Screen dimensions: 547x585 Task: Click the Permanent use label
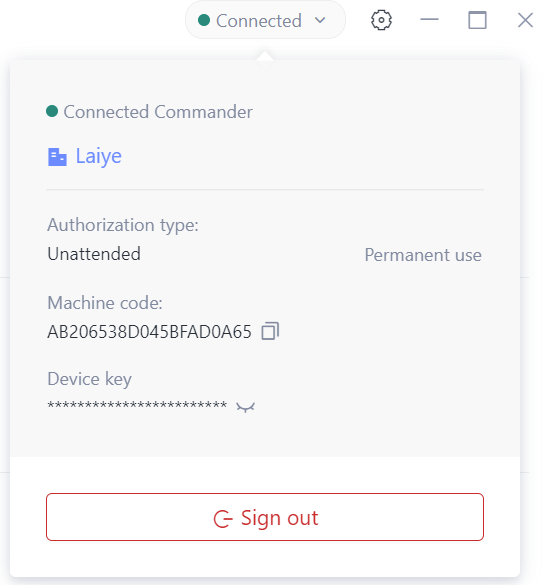[423, 255]
